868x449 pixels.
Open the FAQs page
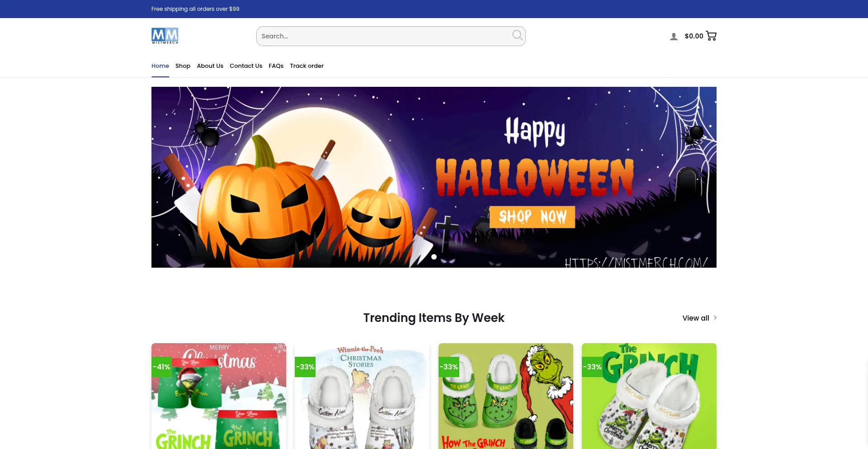[x=276, y=66]
